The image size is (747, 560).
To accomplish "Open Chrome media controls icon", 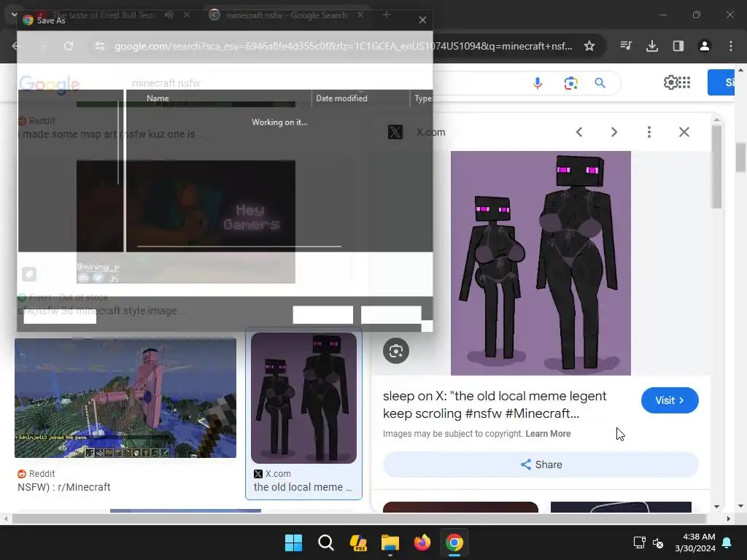I will (x=626, y=46).
